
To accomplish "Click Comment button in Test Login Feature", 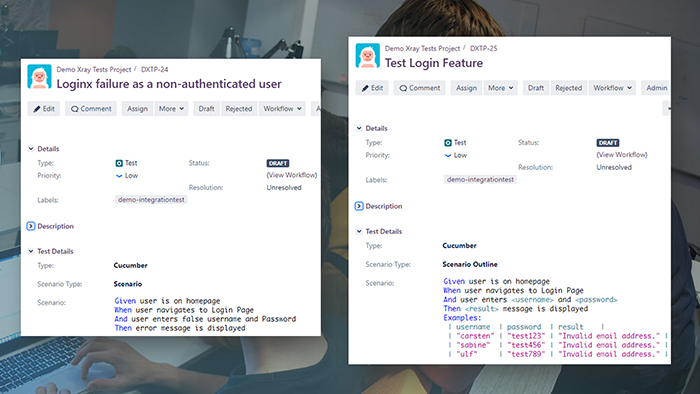I will (x=420, y=88).
